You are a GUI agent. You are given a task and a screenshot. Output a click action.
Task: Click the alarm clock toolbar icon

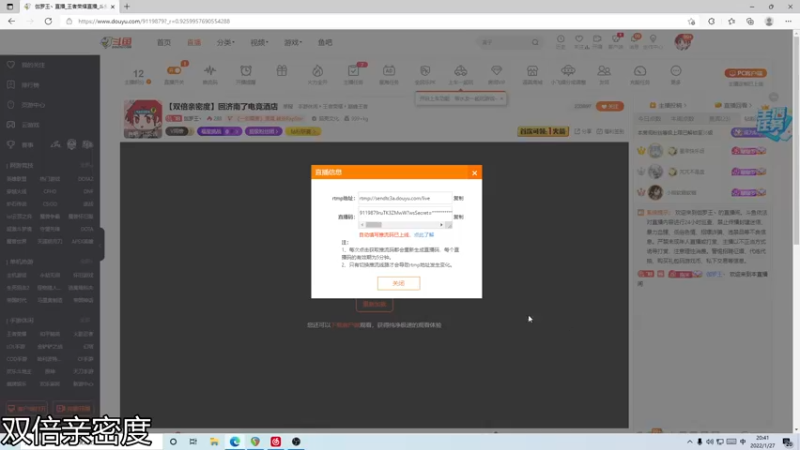coord(246,70)
